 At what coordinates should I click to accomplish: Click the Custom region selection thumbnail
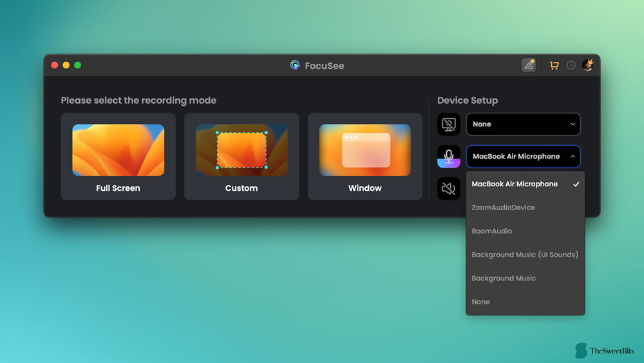[241, 150]
